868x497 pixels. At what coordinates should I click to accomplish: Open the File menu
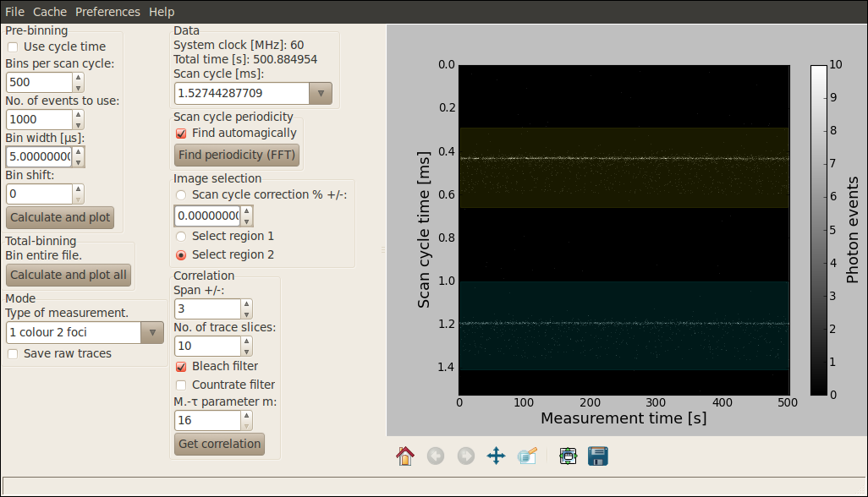[15, 12]
